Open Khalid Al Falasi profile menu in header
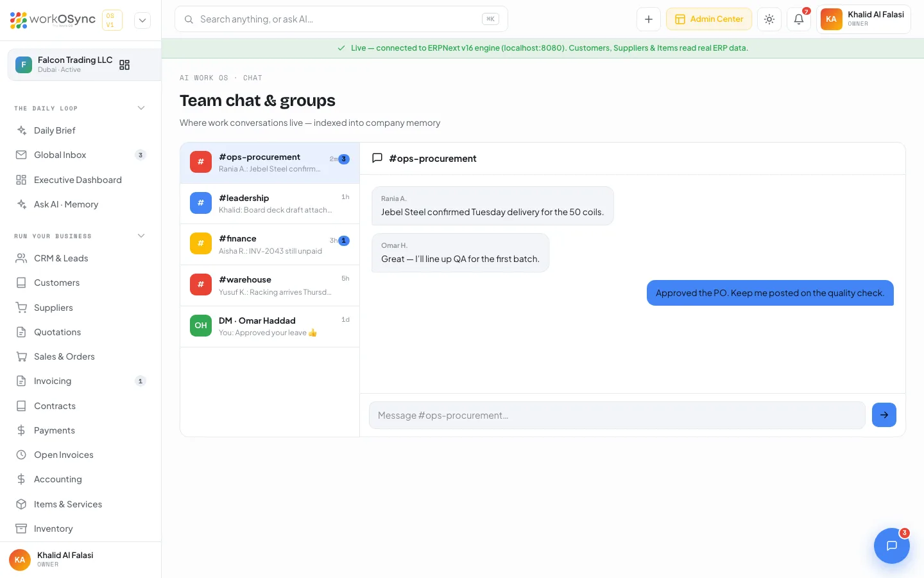This screenshot has height=578, width=924. click(x=864, y=19)
